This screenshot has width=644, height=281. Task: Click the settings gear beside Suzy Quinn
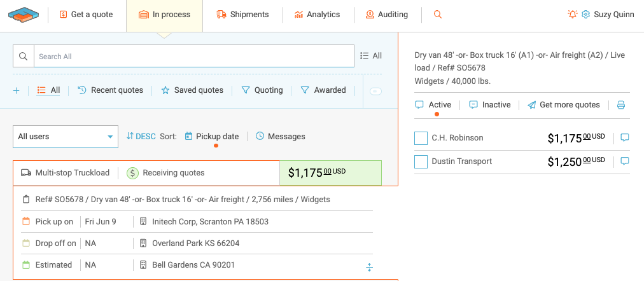coord(585,15)
